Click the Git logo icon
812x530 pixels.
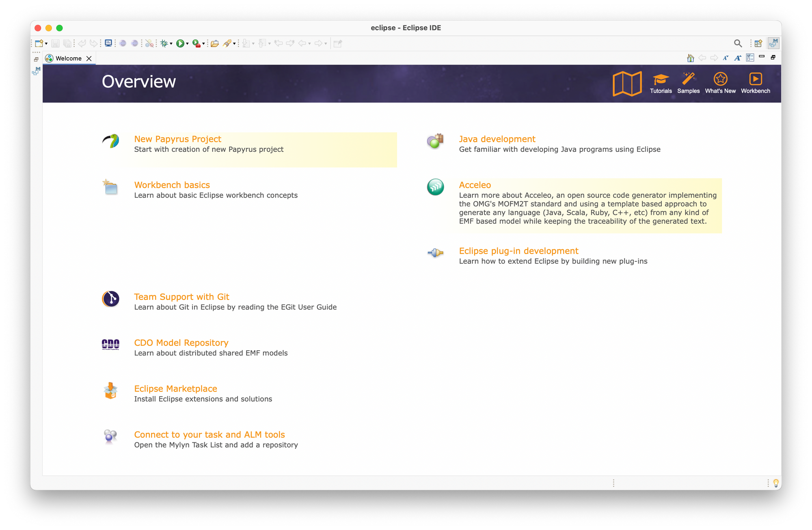110,299
